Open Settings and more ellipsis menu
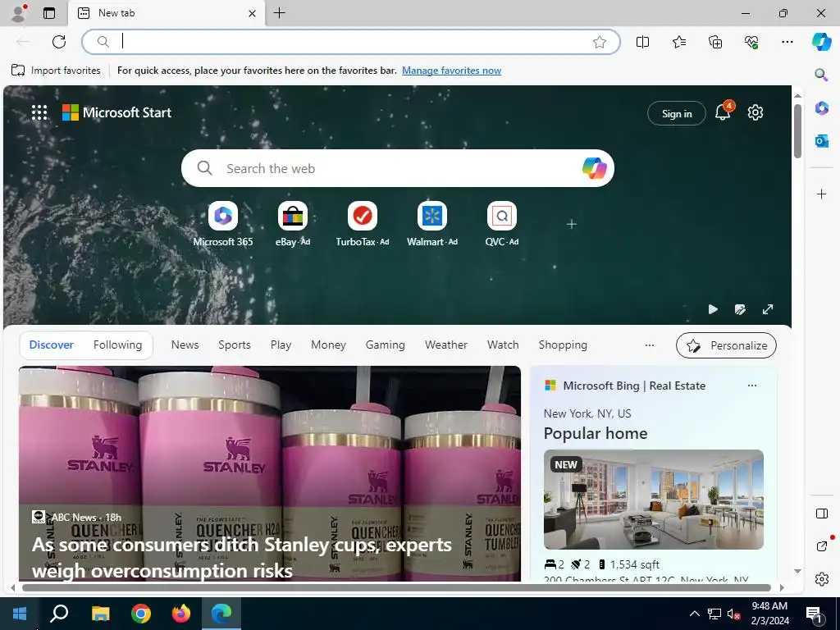The image size is (840, 630). click(787, 42)
